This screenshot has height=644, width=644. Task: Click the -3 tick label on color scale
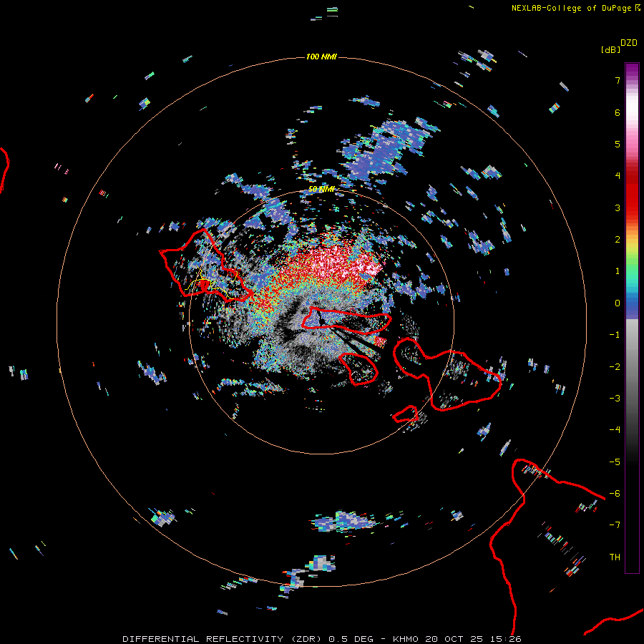(x=615, y=398)
